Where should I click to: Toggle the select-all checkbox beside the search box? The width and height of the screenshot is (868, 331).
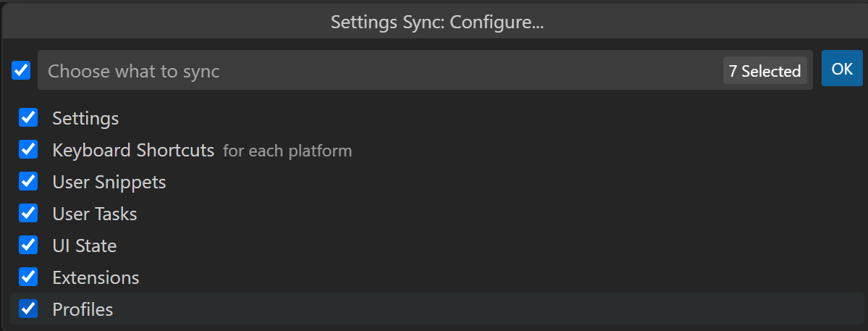click(21, 70)
